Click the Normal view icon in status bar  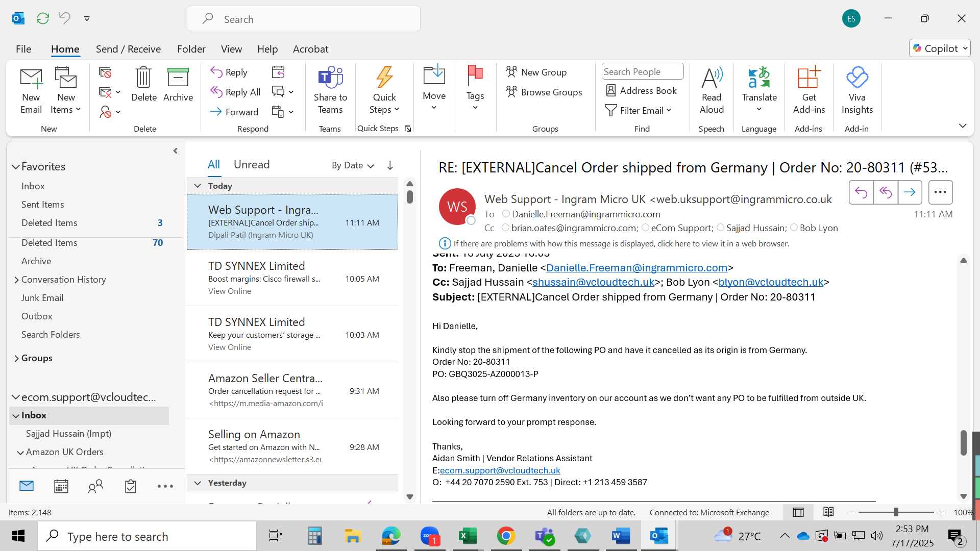pyautogui.click(x=798, y=512)
